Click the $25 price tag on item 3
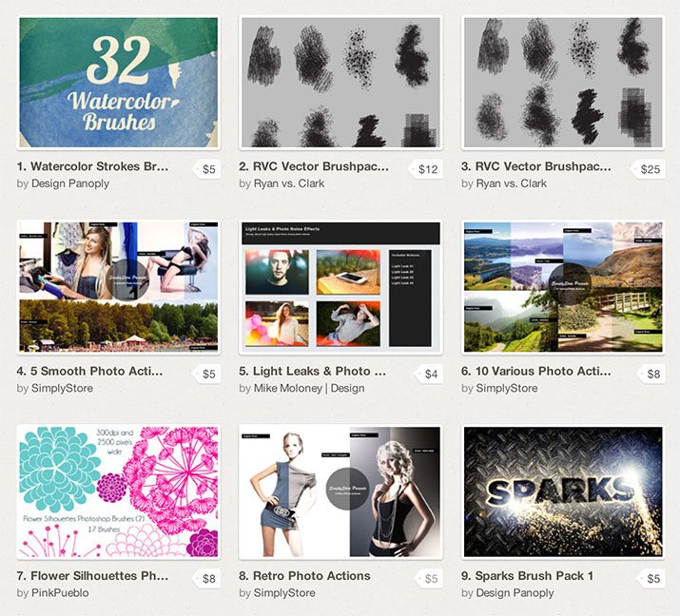680x616 pixels. [648, 169]
